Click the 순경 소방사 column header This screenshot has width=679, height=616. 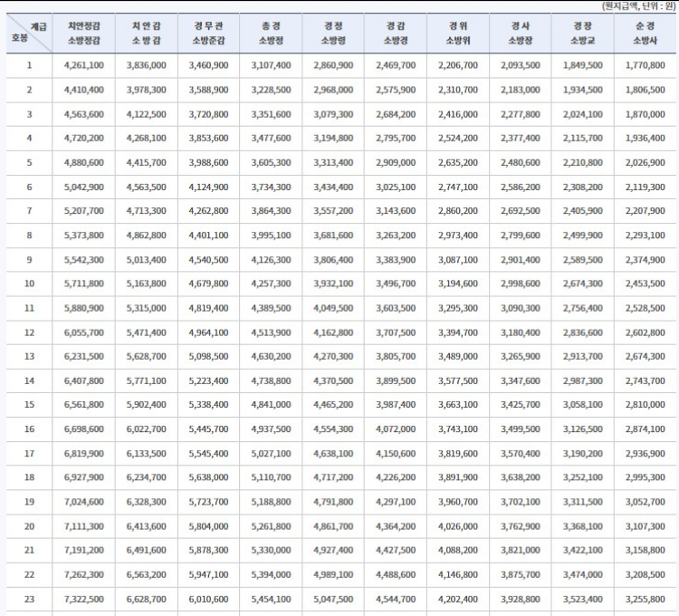[646, 33]
